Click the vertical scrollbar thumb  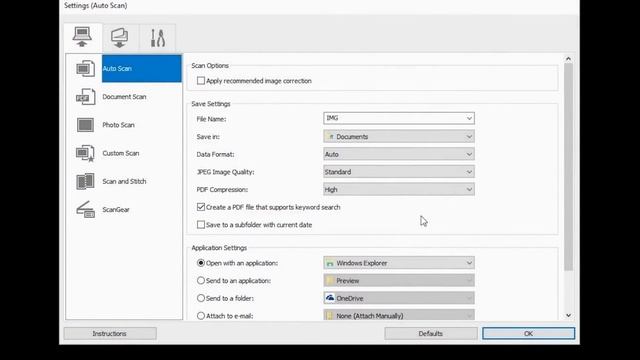click(x=568, y=167)
